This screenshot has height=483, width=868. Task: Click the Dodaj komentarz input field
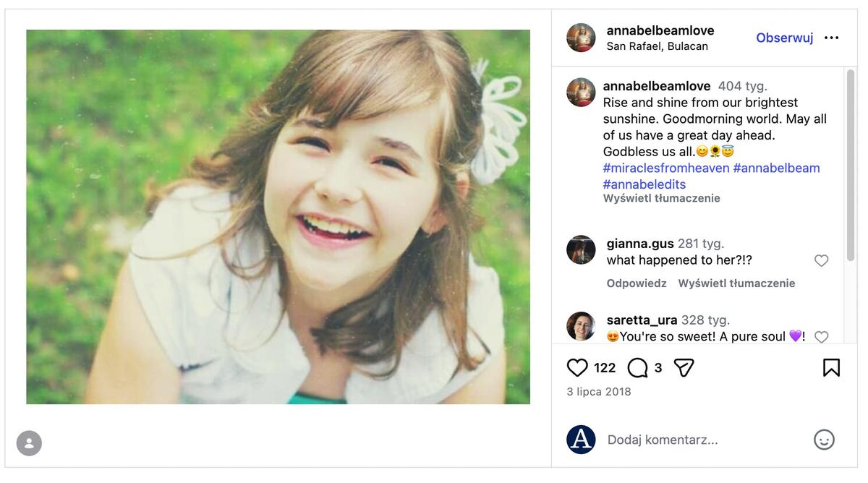(705, 440)
